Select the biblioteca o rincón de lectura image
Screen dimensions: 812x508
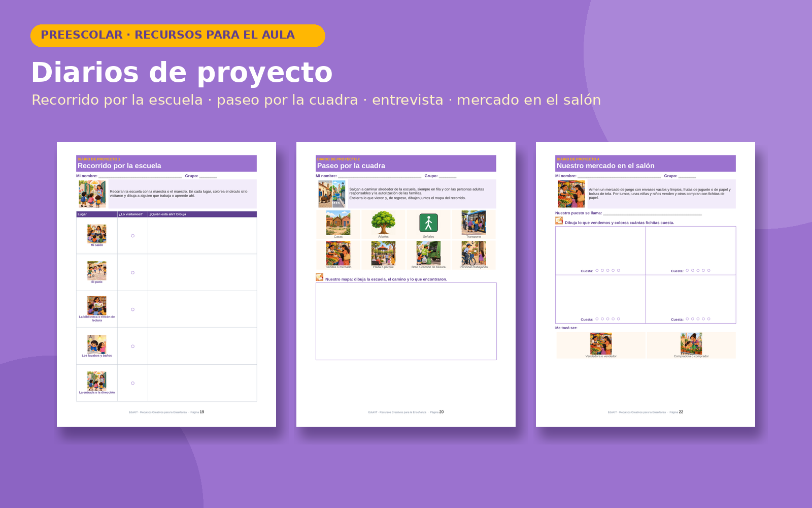point(97,306)
